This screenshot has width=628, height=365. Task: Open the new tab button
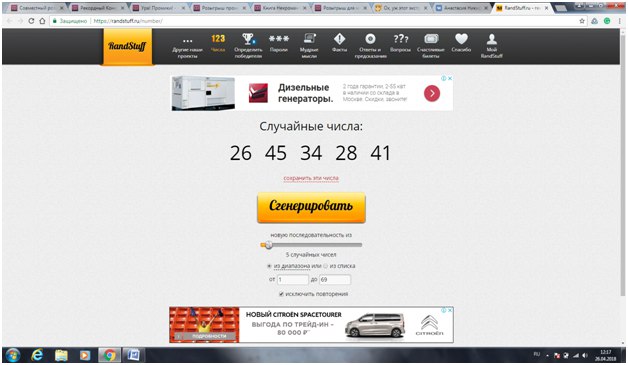(561, 8)
